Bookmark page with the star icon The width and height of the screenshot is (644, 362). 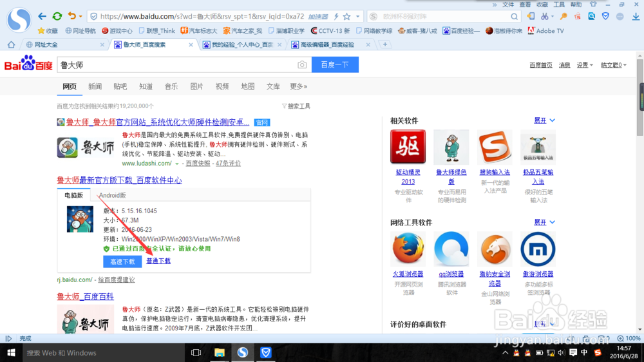(346, 17)
